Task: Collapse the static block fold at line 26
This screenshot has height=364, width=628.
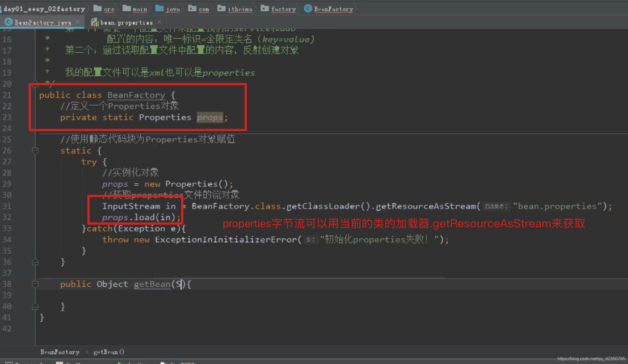Action: (x=35, y=151)
